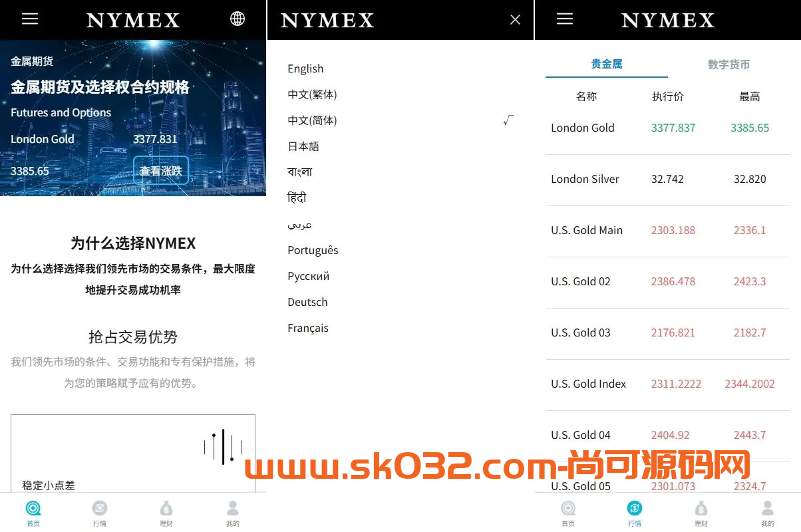
Task: Open the hamburger menu on the quotes screen
Action: tap(565, 18)
